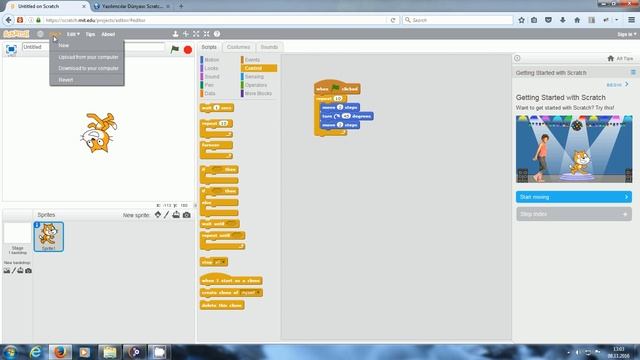Viewport: 640px width, 360px height.
Task: Click the Scratch logo in the menu bar
Action: pyautogui.click(x=16, y=34)
